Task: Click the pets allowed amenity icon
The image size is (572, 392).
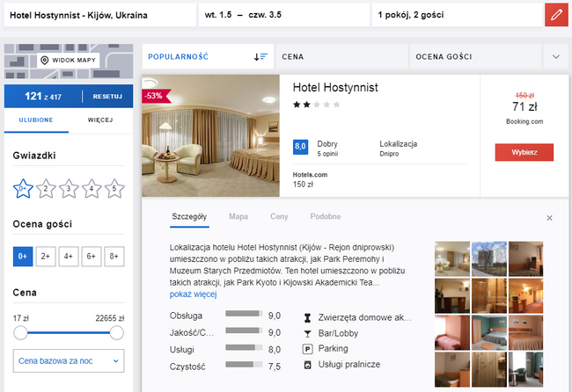Action: click(307, 318)
